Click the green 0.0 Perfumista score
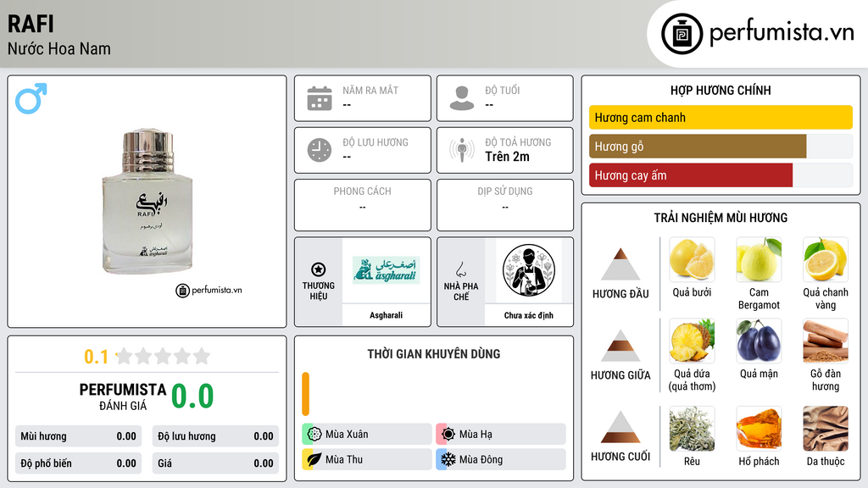This screenshot has width=868, height=488. [x=192, y=396]
